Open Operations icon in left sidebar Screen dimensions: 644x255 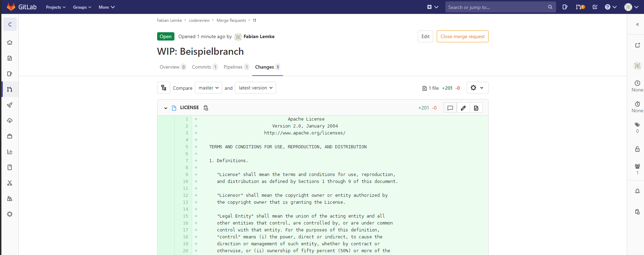pyautogui.click(x=10, y=121)
